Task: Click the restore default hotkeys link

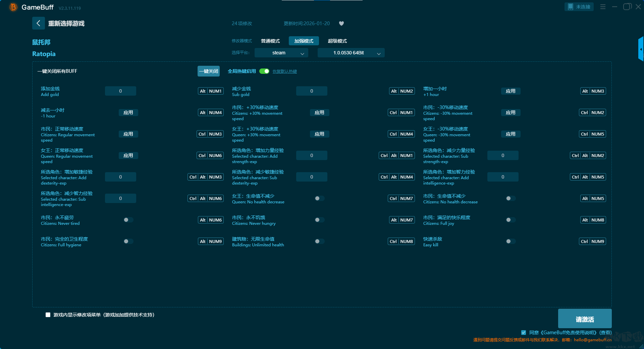Action: 284,71
